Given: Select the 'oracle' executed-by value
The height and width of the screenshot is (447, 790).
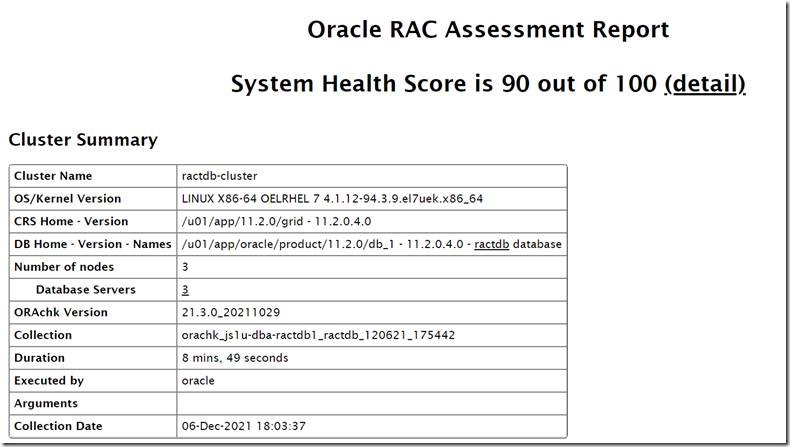Looking at the screenshot, I should click(x=198, y=380).
